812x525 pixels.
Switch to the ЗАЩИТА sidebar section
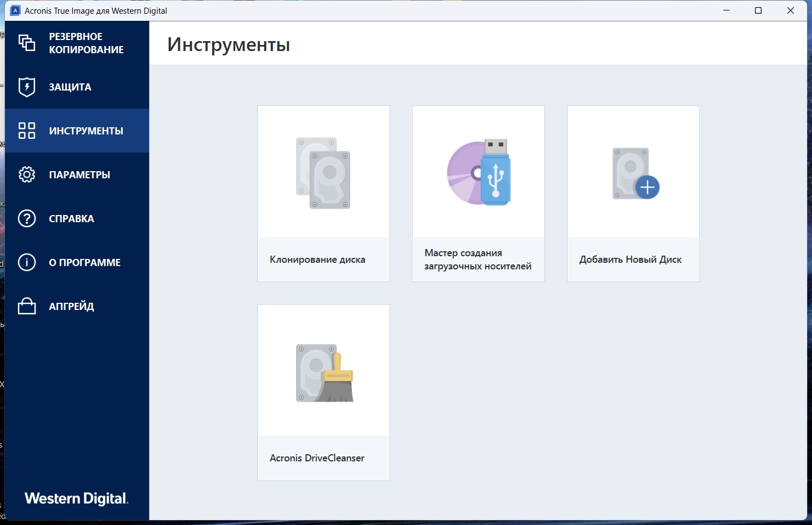point(70,87)
